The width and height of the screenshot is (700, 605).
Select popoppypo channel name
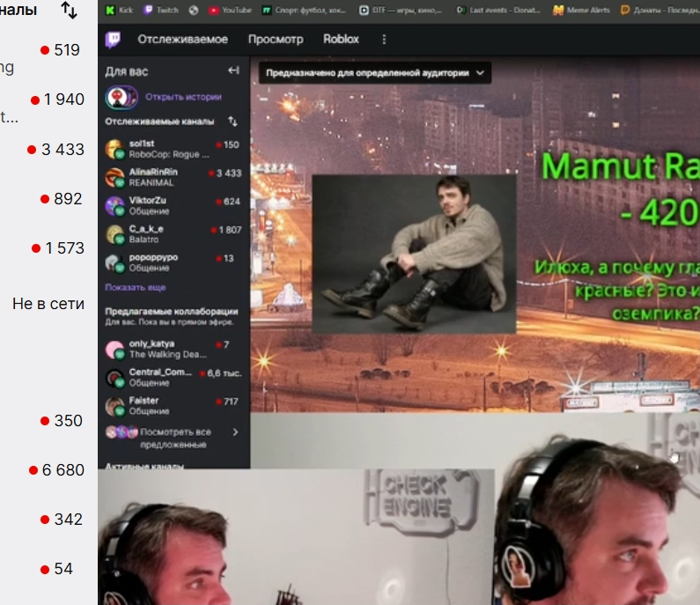tap(153, 257)
